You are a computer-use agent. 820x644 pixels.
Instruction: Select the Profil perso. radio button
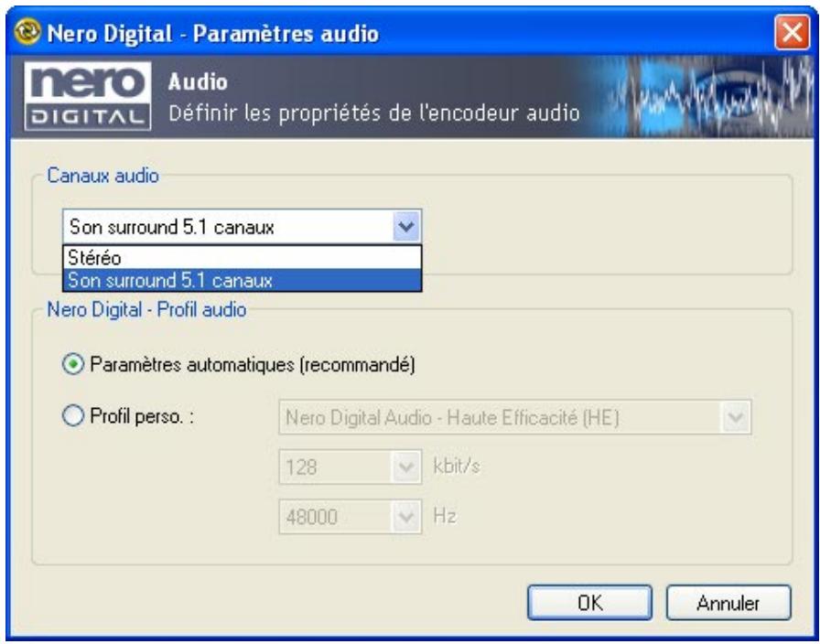coord(73,416)
